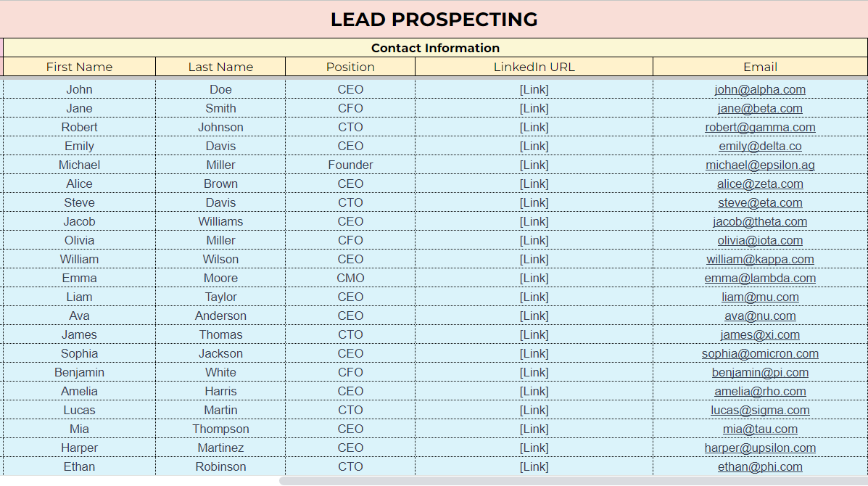
Task: Click the LEAD PROSPECTING title cell
Action: [x=434, y=20]
